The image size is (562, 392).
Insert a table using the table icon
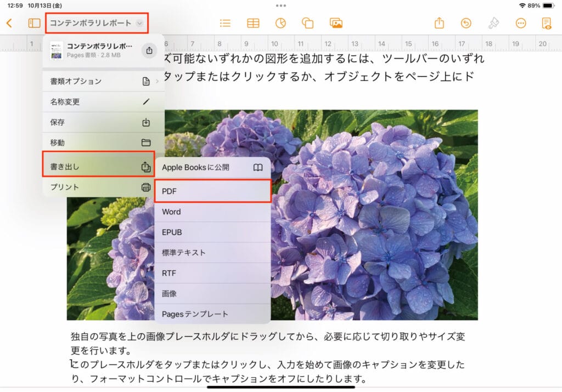[253, 23]
